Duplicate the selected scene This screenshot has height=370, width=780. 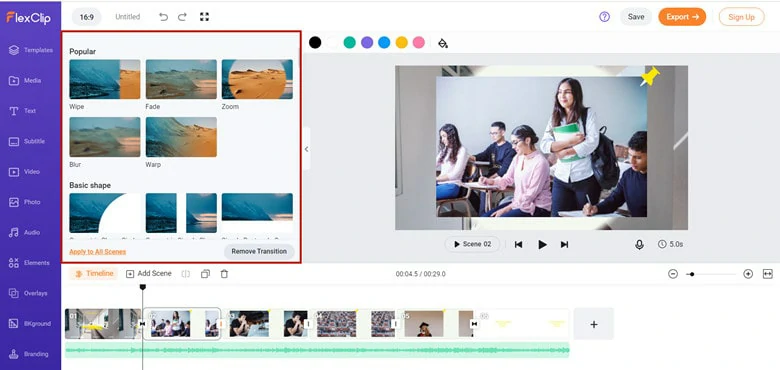tap(205, 274)
